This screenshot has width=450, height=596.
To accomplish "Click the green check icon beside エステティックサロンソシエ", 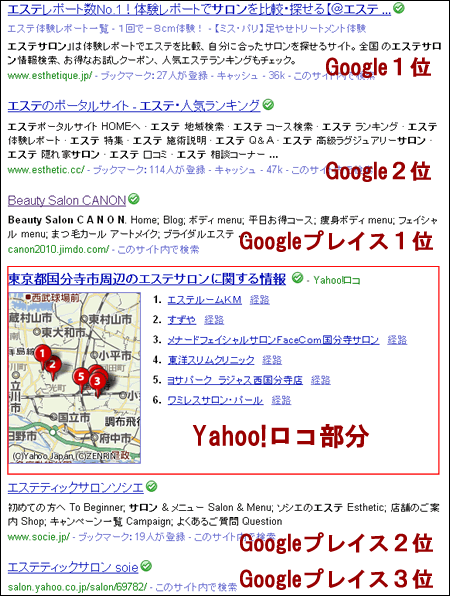I will (x=151, y=486).
